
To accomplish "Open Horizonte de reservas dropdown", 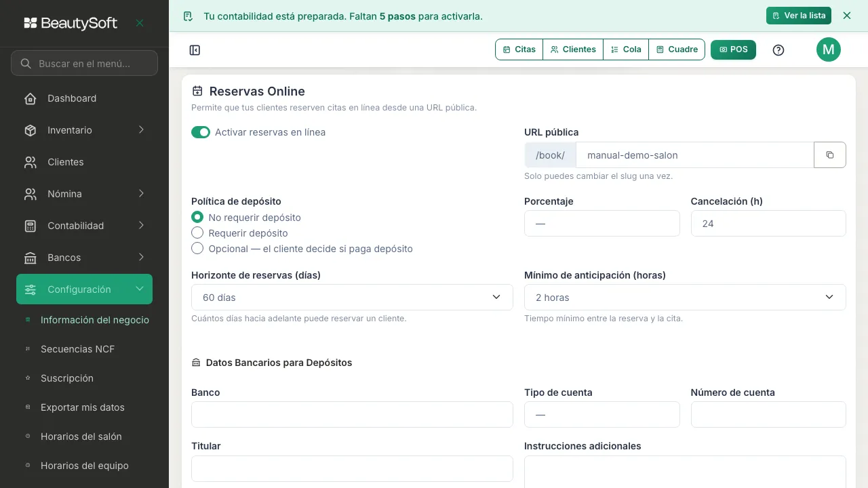I will coord(352,297).
